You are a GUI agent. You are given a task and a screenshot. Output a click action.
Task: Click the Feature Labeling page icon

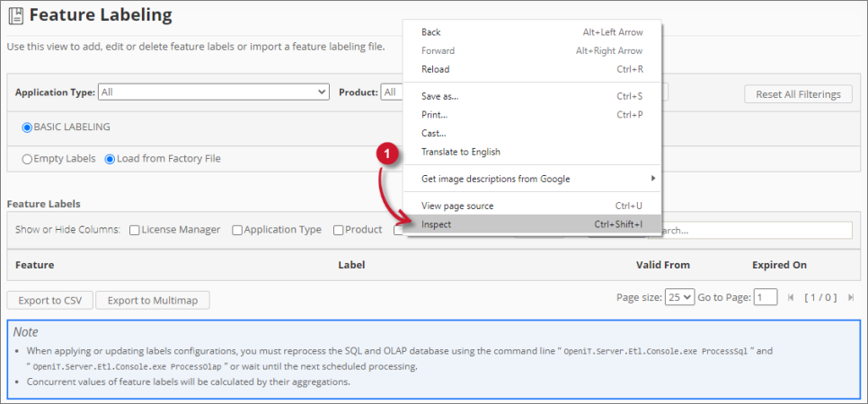pyautogui.click(x=15, y=15)
